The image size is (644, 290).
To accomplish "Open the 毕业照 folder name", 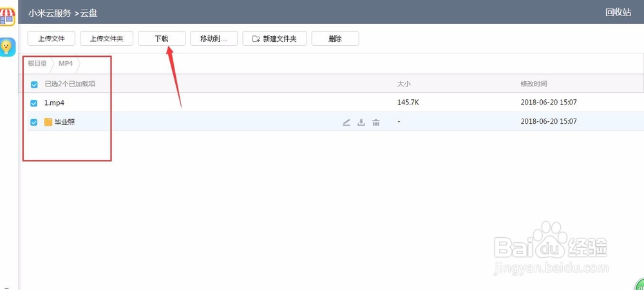I will pos(65,122).
